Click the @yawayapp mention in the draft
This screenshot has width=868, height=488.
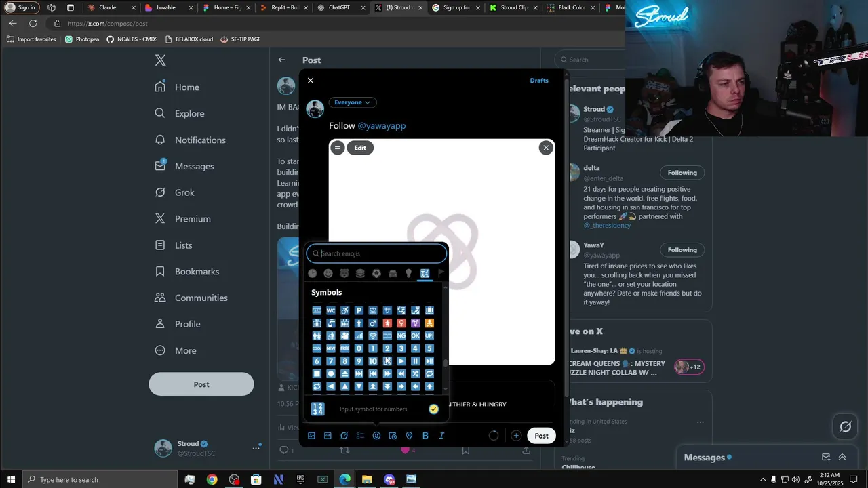tap(382, 126)
